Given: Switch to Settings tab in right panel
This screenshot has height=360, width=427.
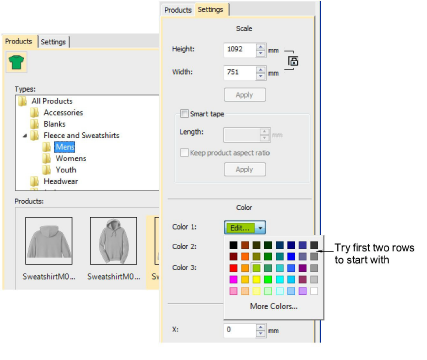Looking at the screenshot, I should 210,9.
